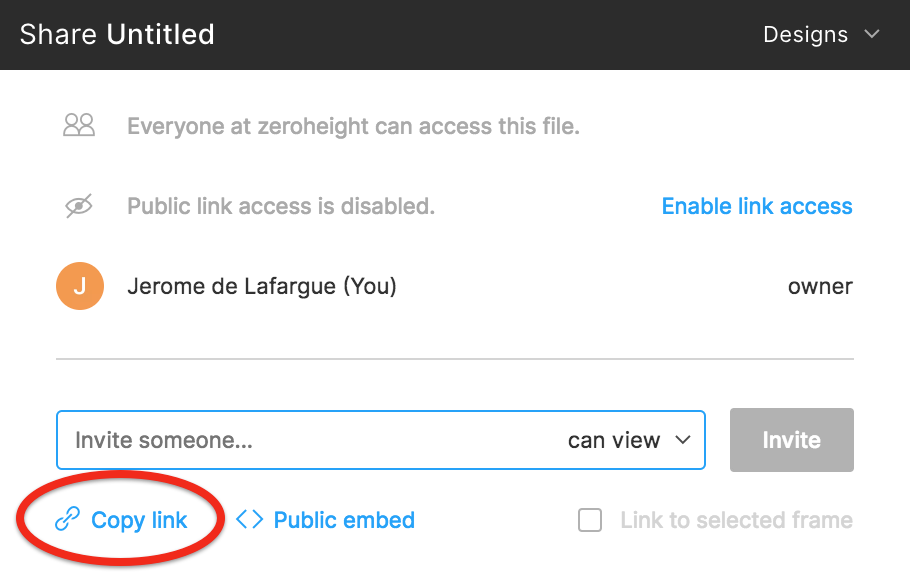Click the two-people team access icon

79,125
